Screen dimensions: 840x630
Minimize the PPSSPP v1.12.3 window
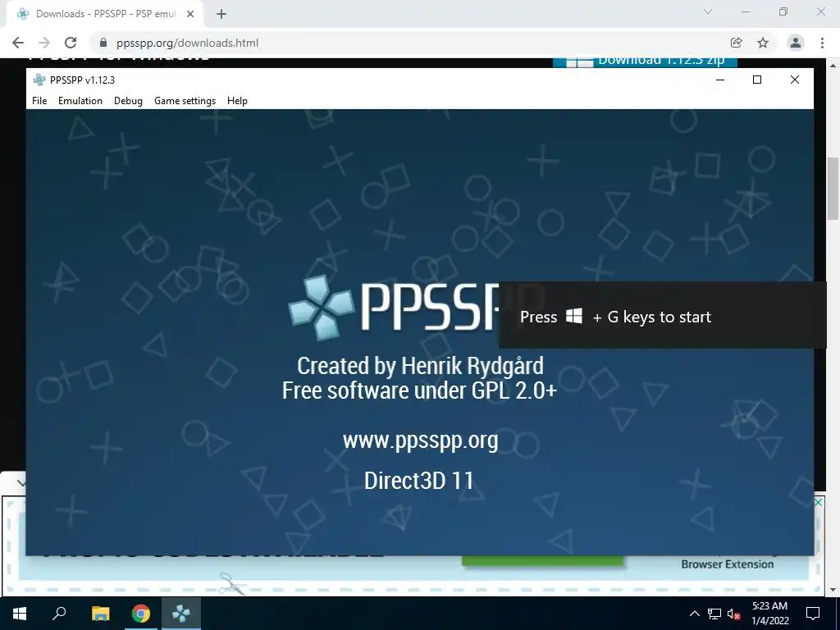click(x=720, y=80)
